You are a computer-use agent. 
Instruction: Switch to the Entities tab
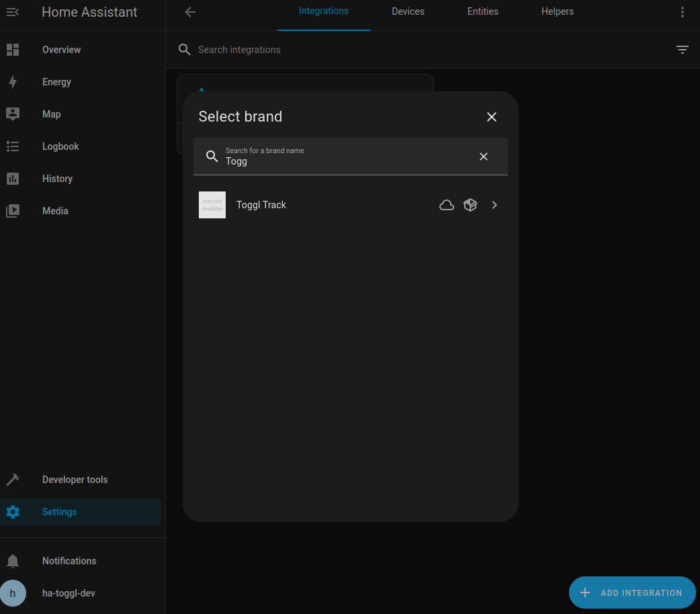[x=482, y=11]
